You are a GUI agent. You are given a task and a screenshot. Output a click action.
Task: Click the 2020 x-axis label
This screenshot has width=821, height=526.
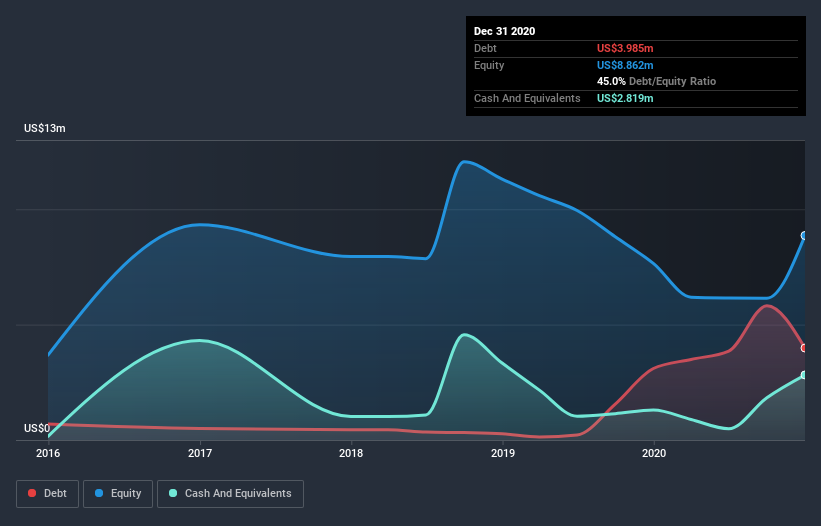pyautogui.click(x=654, y=453)
